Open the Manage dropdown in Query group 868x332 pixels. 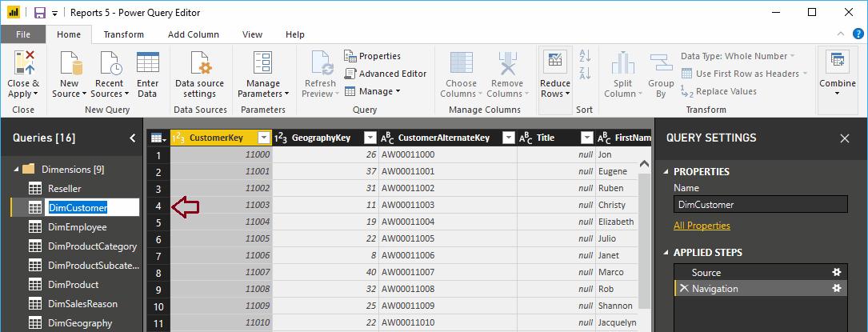(x=372, y=91)
